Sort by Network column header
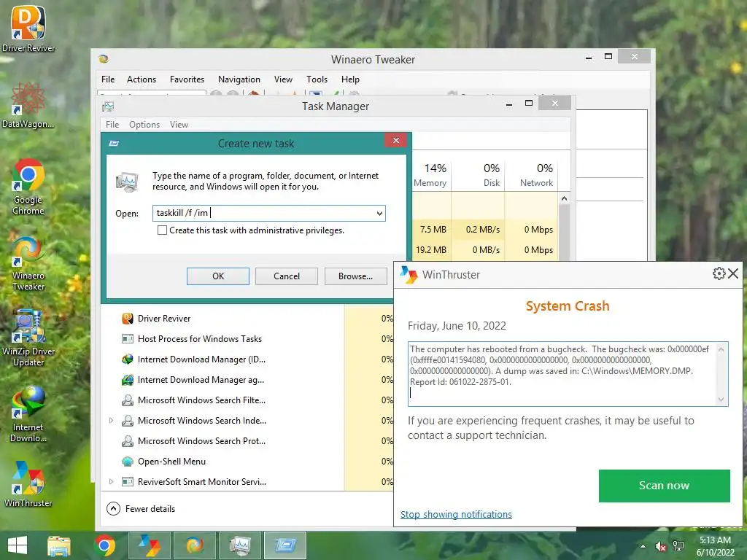The image size is (747, 560). tap(531, 174)
